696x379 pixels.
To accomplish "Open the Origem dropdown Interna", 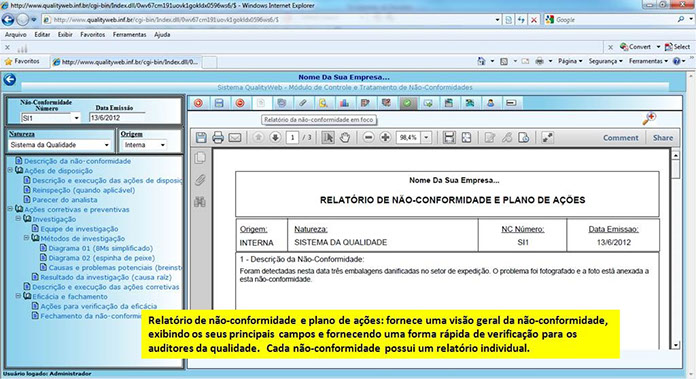I will pos(144,145).
